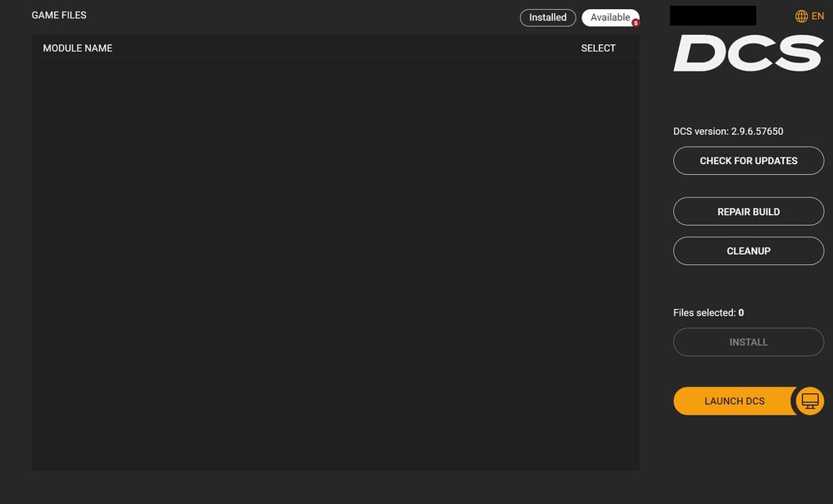Click the red notification badge on Available

[x=636, y=22]
